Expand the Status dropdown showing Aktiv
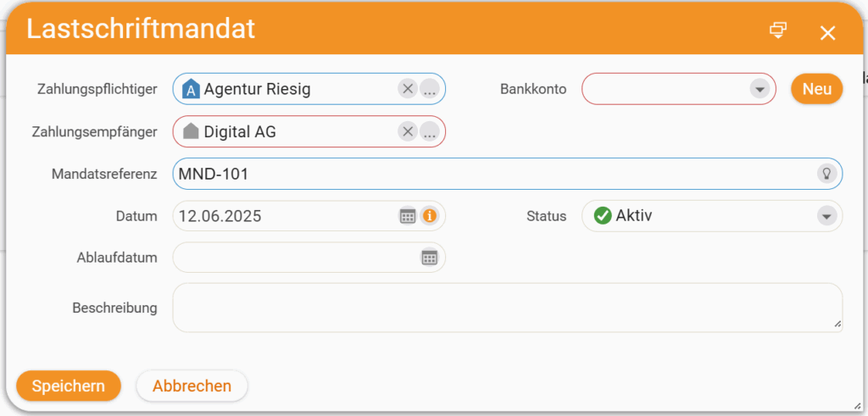The width and height of the screenshot is (868, 416). (x=826, y=216)
